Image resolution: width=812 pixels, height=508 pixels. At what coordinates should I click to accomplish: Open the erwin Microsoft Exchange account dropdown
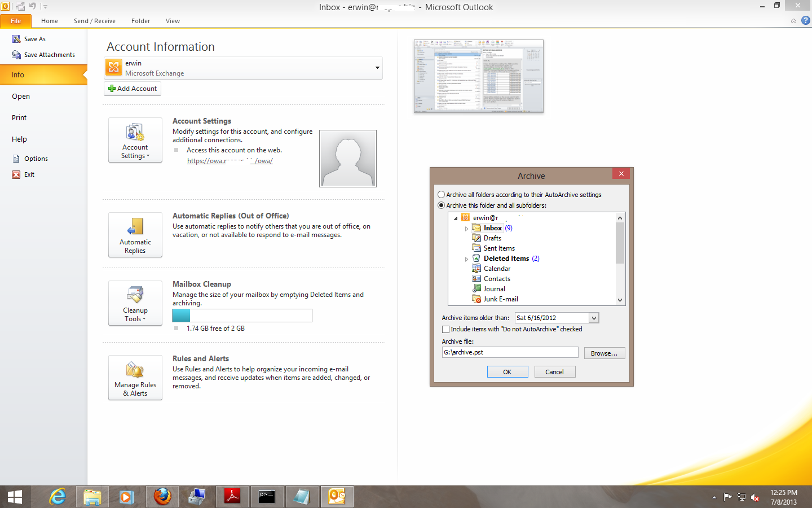243,68
